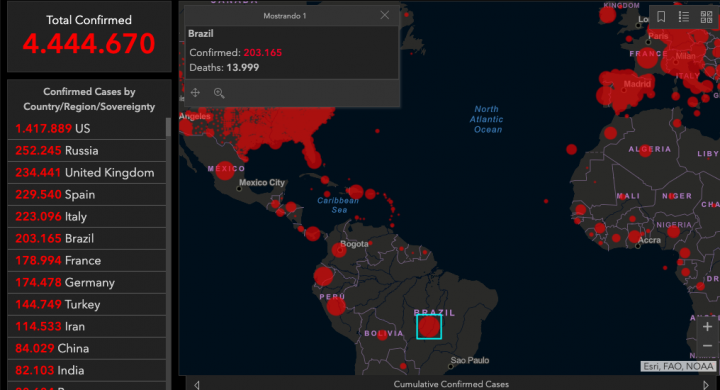Image resolution: width=720 pixels, height=390 pixels.
Task: Close the Brazil info popup
Action: (384, 16)
